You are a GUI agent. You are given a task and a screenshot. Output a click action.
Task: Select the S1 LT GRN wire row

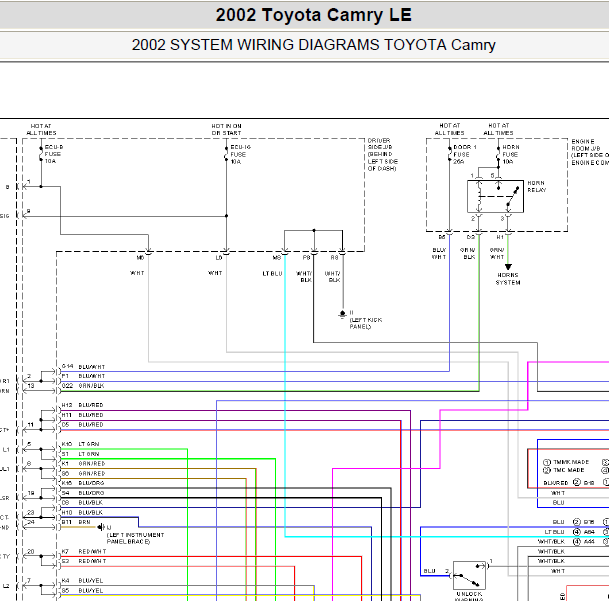click(x=80, y=454)
